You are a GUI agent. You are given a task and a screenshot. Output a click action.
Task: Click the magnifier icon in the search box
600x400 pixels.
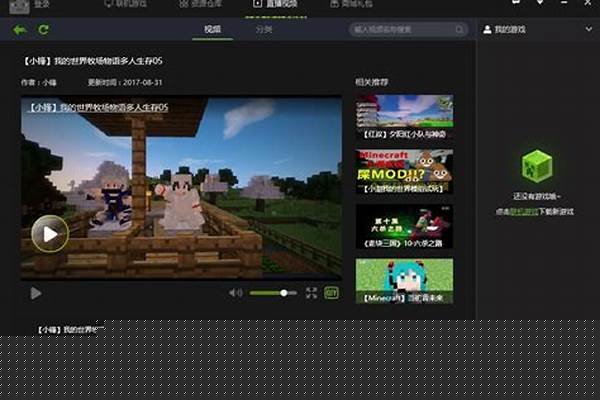pos(459,29)
